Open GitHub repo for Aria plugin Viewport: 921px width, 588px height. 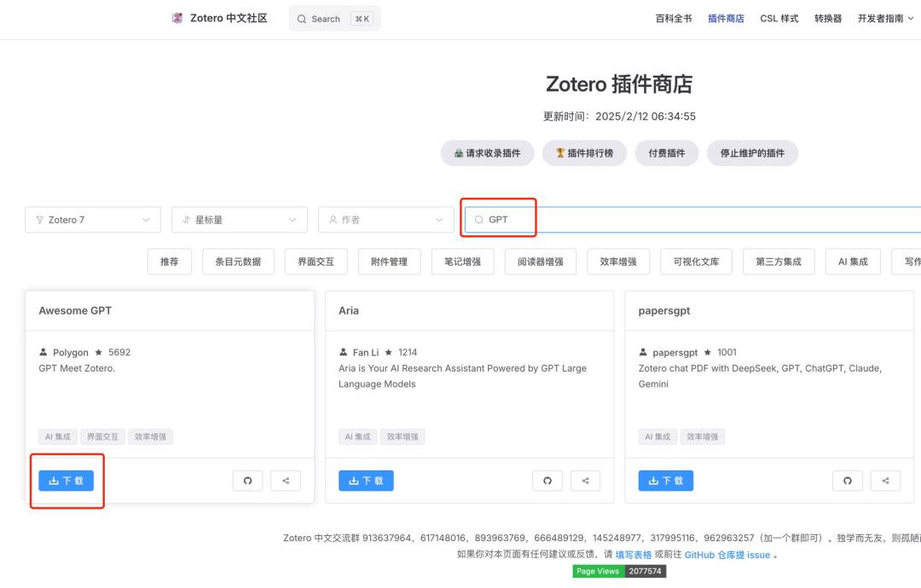coord(547,481)
